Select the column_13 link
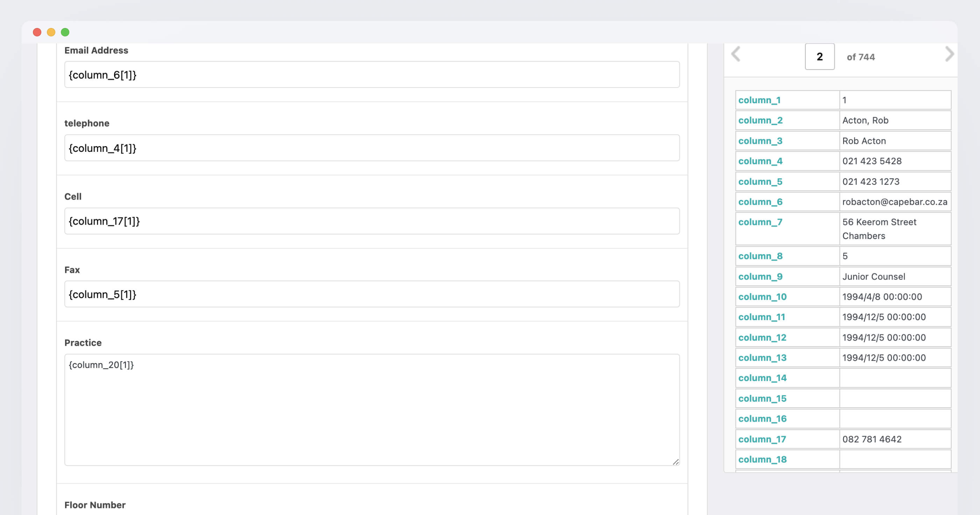 pyautogui.click(x=762, y=358)
